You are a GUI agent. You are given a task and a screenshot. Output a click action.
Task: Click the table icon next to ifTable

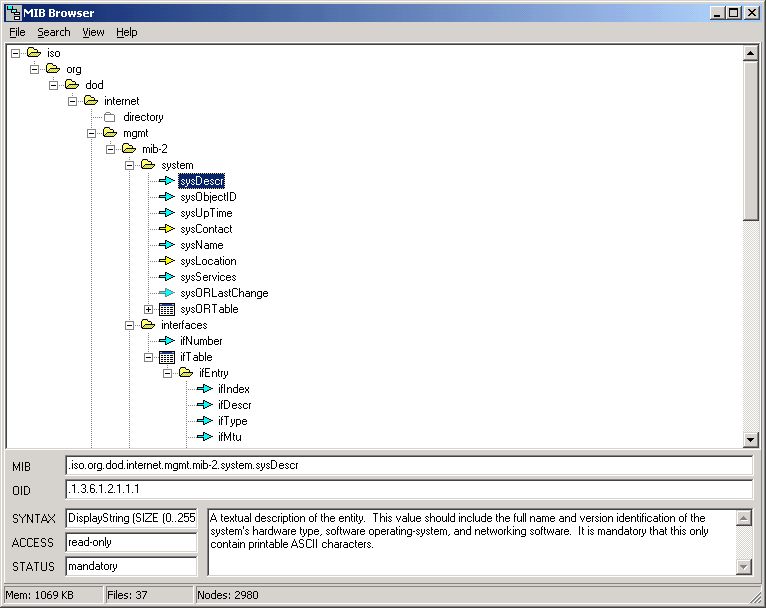point(167,357)
